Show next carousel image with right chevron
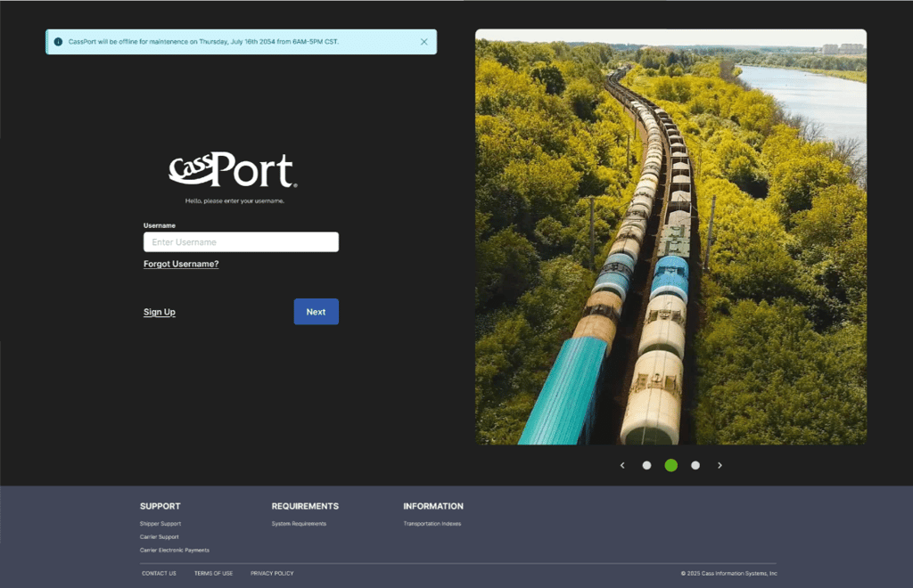913x588 pixels. coord(720,465)
